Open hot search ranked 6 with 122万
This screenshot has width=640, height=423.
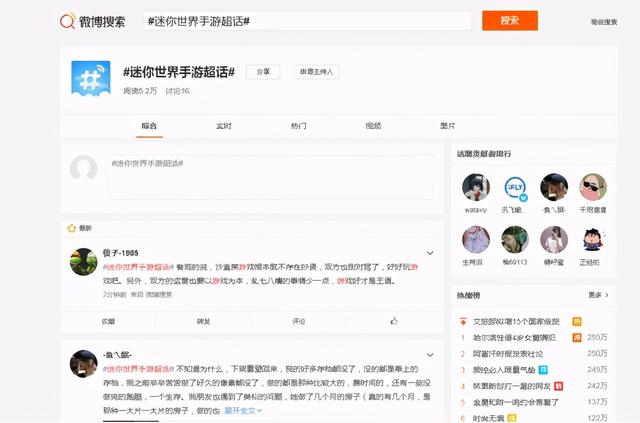[488, 418]
